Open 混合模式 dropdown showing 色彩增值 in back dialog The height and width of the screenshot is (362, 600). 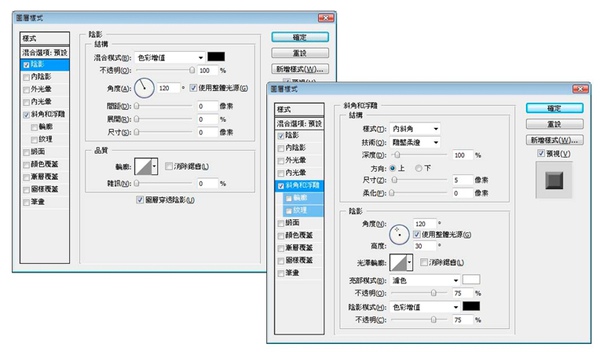tap(170, 57)
